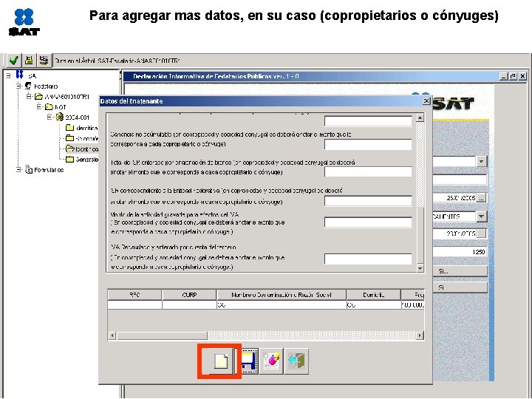The height and width of the screenshot is (399, 532).
Task: Click the Si button without ellipsis
Action: pyautogui.click(x=460, y=287)
